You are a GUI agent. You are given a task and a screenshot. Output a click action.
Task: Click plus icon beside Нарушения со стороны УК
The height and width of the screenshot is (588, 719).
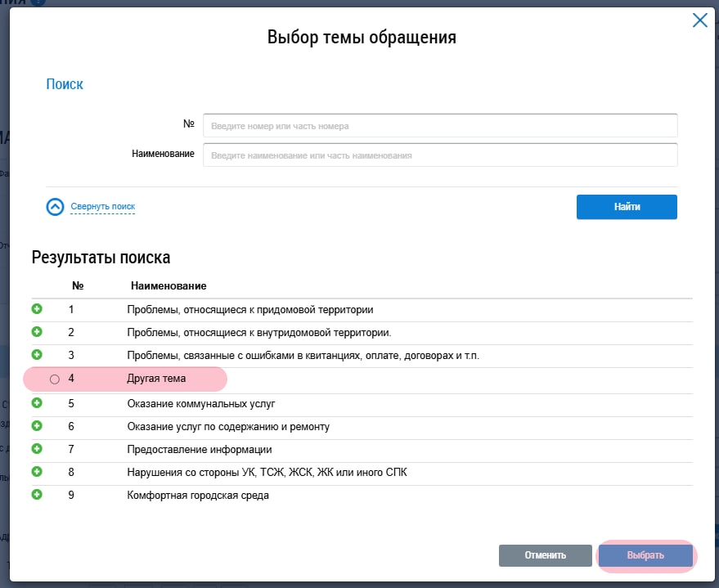tap(37, 472)
